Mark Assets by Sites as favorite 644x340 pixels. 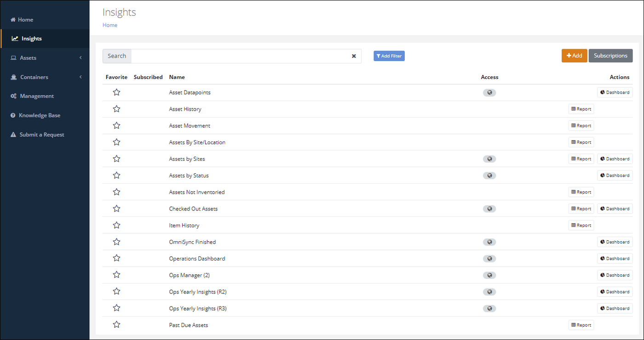(116, 159)
